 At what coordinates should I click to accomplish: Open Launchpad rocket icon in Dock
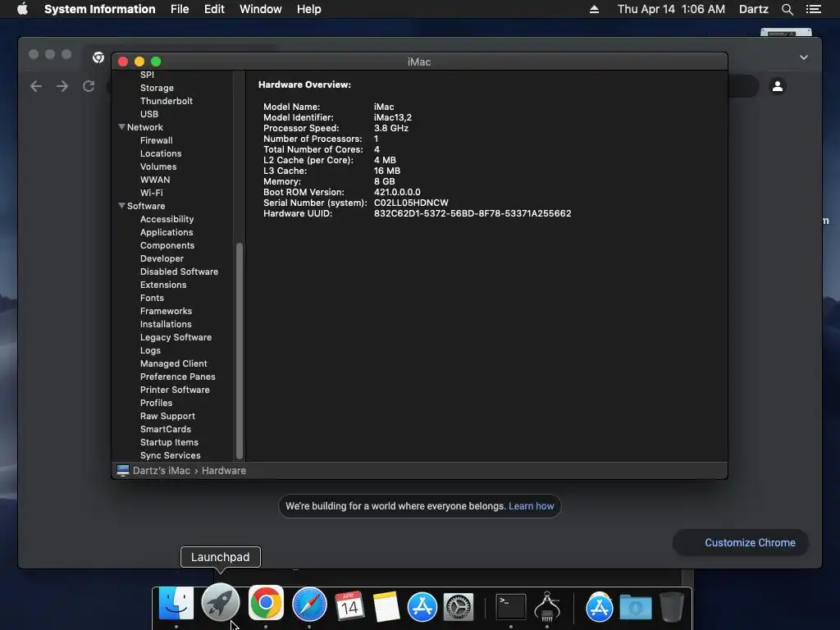(x=220, y=603)
